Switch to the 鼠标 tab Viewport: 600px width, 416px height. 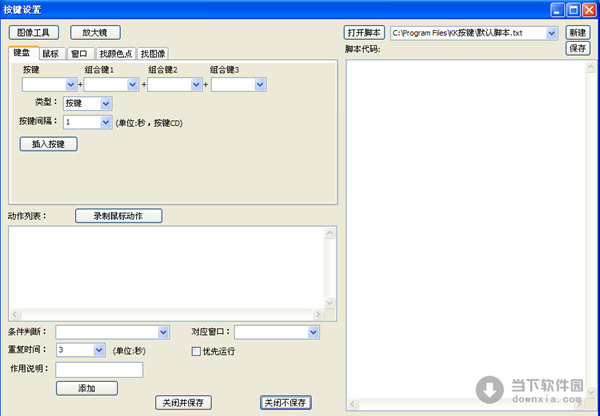click(53, 53)
